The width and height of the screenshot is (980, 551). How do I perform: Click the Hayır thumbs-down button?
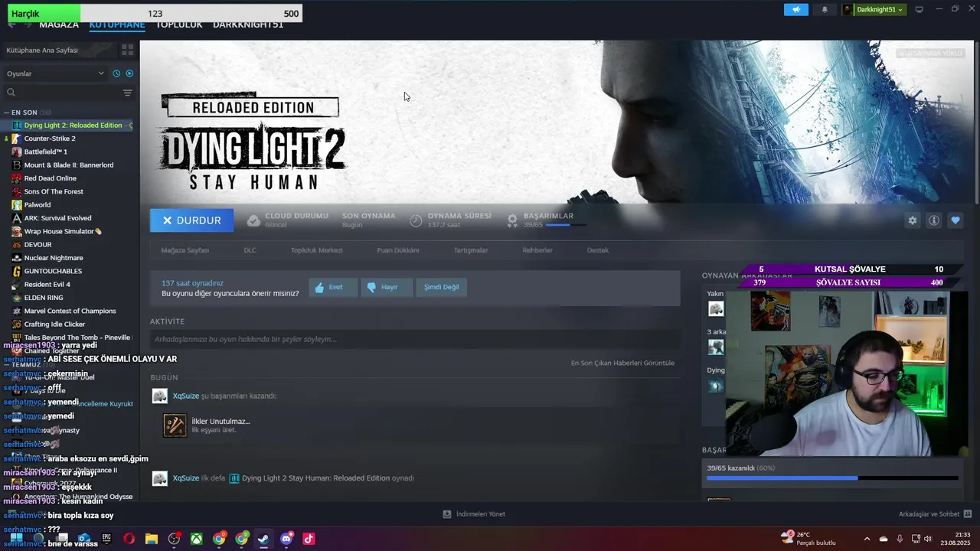[386, 287]
